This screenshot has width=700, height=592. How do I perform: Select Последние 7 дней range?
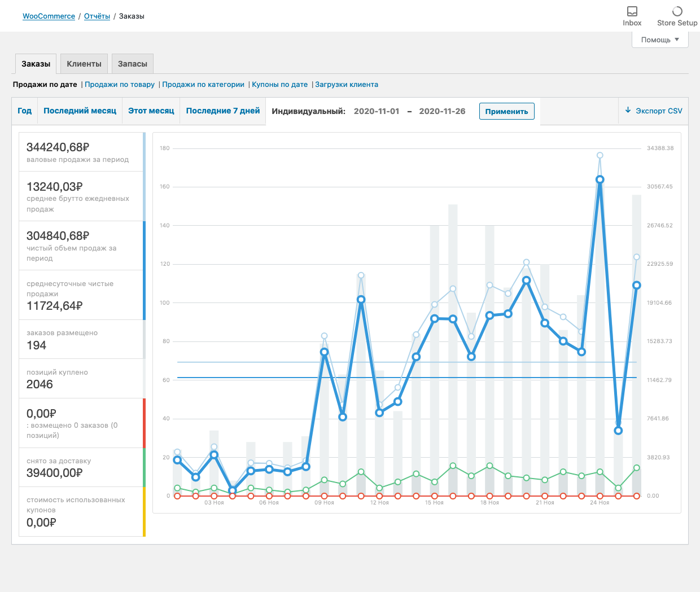click(x=223, y=111)
